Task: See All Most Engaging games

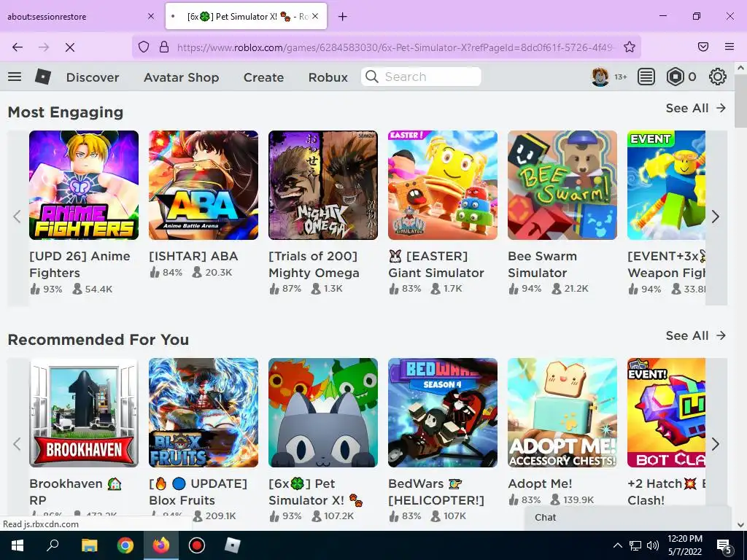Action: pos(695,108)
